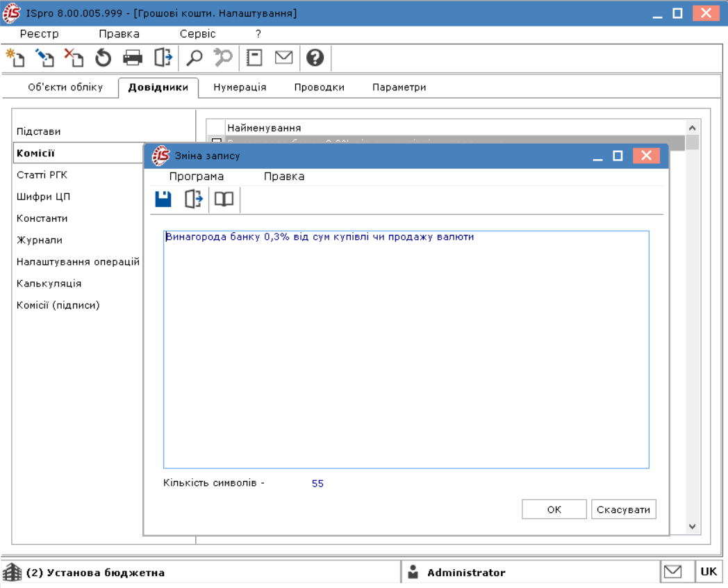Click the edit record toolbar icon
The height and width of the screenshot is (588, 728).
pyautogui.click(x=45, y=58)
